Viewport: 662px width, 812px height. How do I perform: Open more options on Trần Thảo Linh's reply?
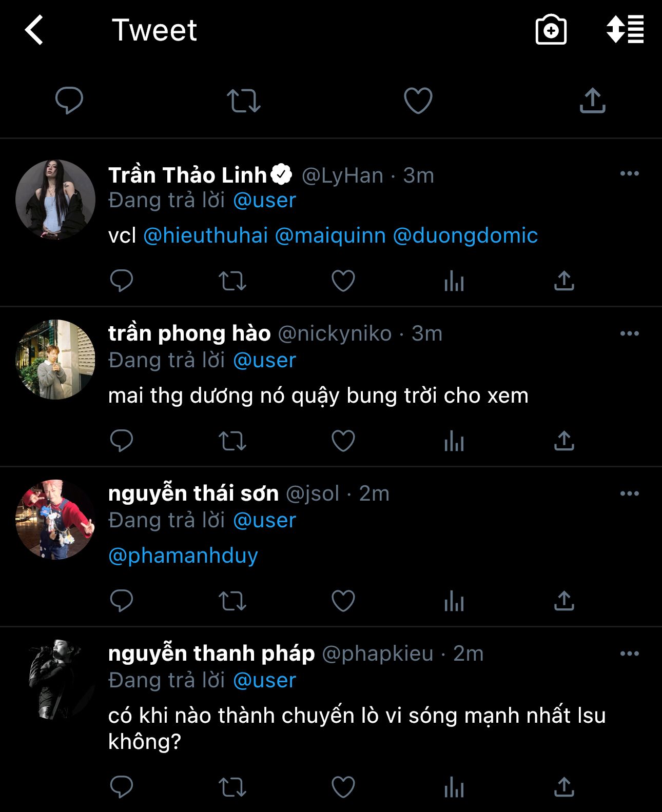[629, 174]
